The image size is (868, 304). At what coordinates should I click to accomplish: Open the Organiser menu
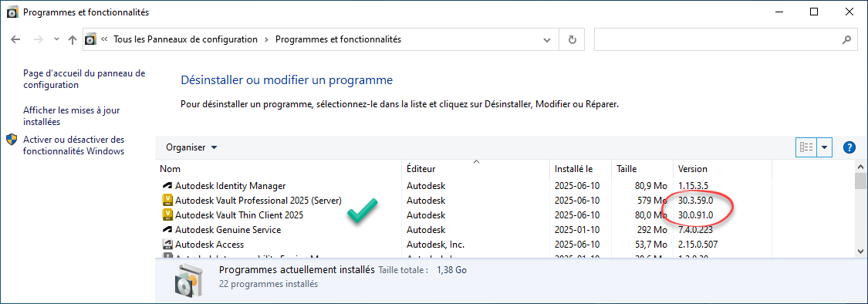[191, 147]
